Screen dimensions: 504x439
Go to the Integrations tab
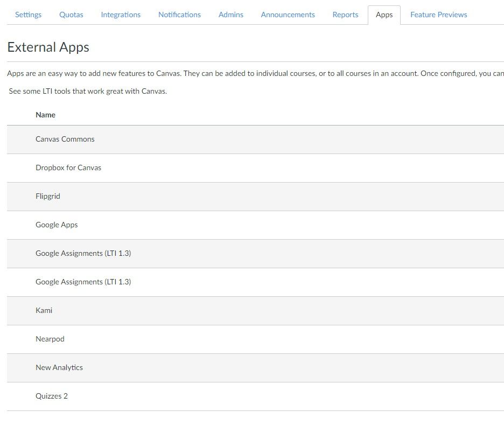[121, 15]
